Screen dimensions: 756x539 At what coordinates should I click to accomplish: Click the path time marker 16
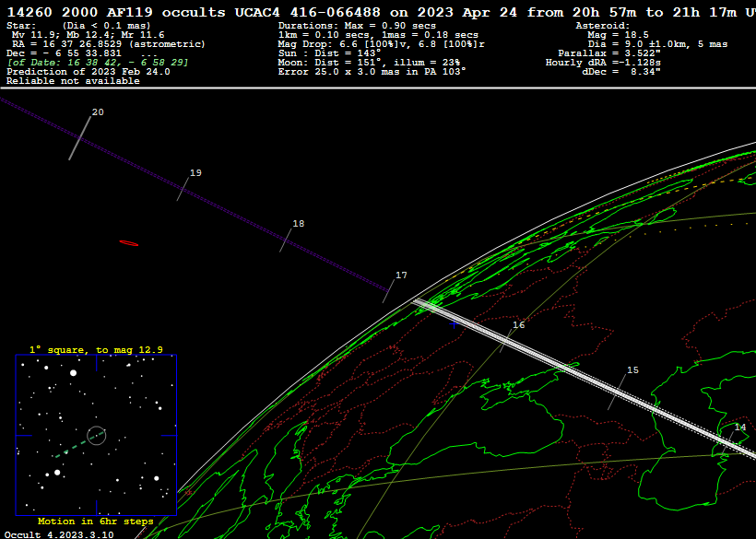pos(519,325)
